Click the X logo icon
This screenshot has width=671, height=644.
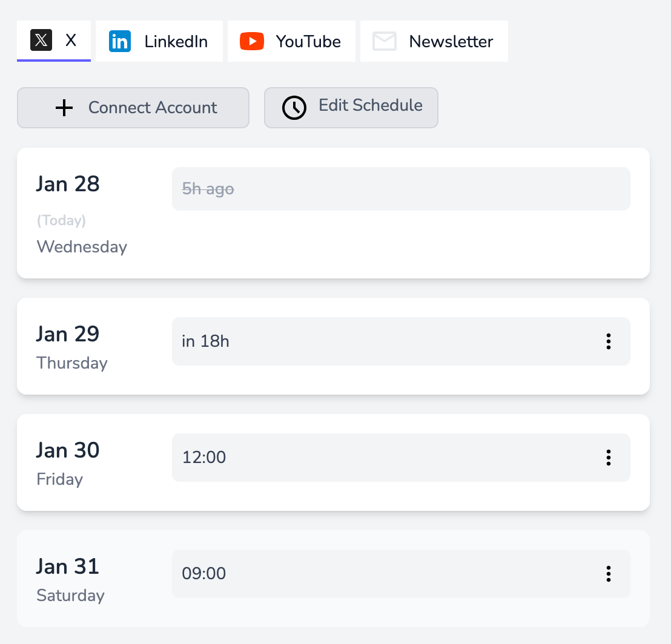(41, 41)
